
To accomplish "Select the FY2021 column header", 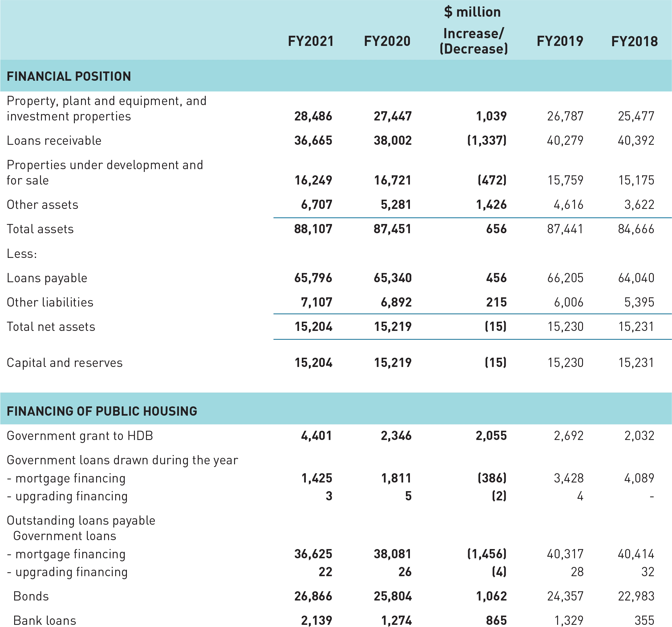I will (311, 41).
